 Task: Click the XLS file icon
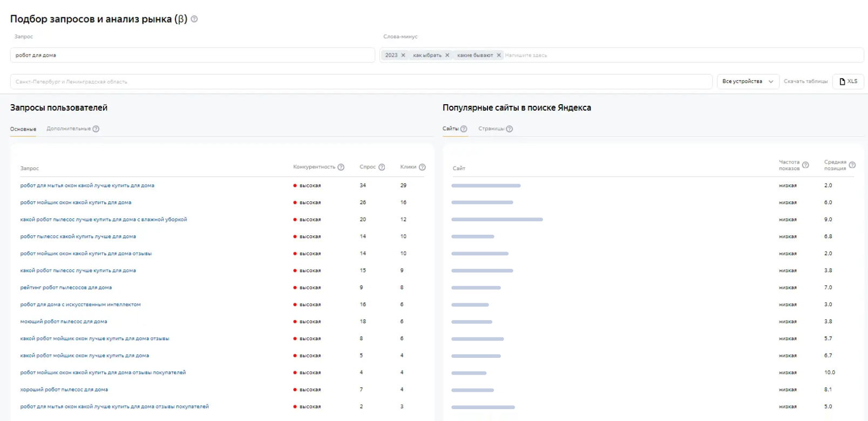(x=842, y=82)
